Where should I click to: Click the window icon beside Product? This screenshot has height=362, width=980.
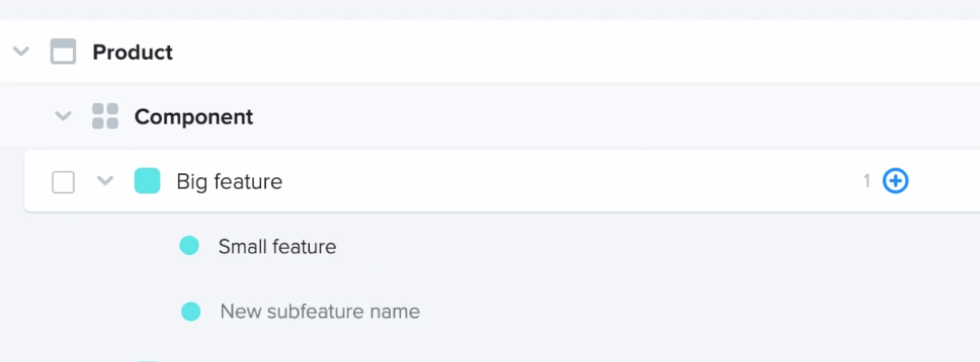(x=63, y=52)
